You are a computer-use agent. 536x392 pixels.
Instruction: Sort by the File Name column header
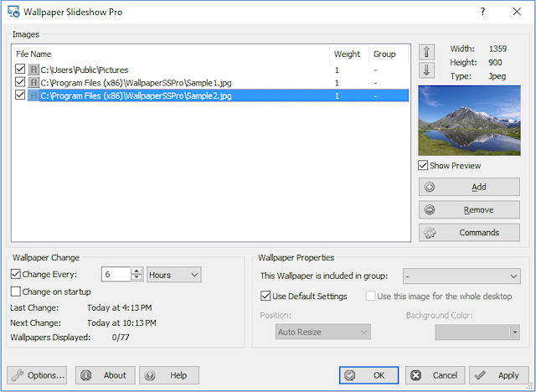tap(171, 54)
